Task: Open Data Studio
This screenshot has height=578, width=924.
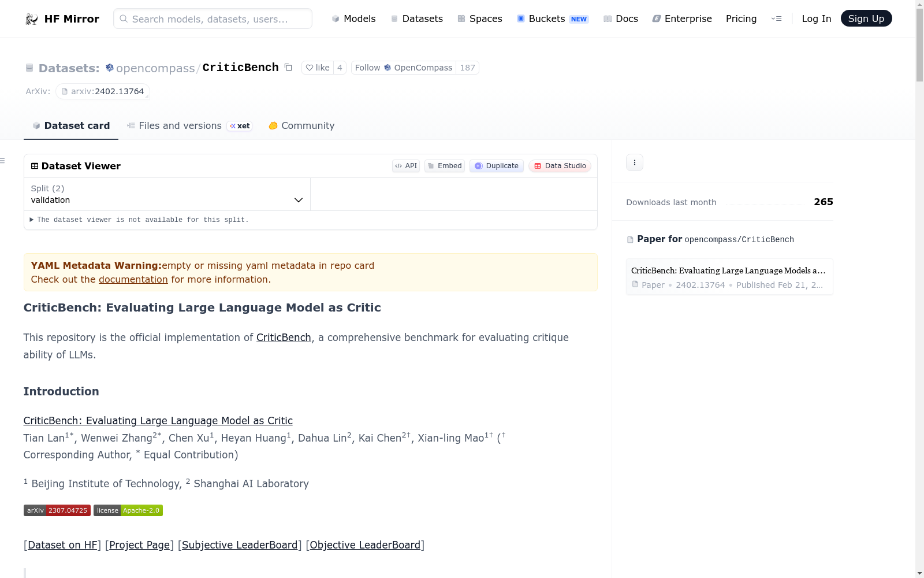Action: 560,166
